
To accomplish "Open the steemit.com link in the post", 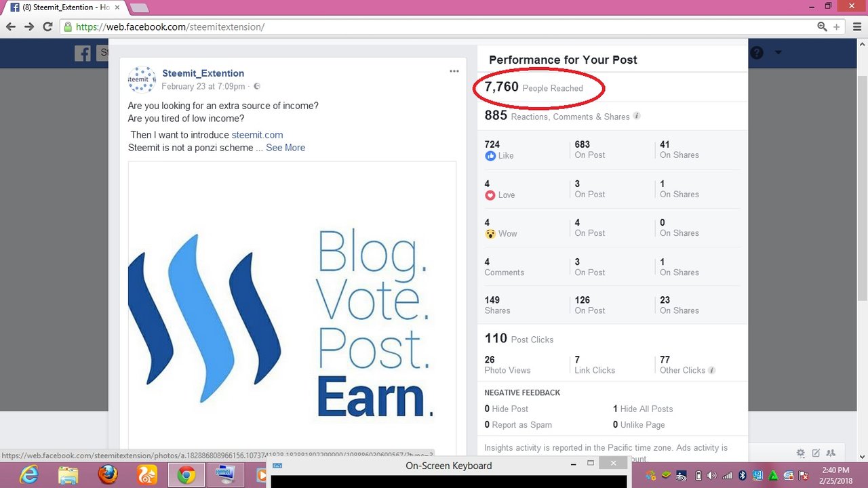I will (257, 135).
